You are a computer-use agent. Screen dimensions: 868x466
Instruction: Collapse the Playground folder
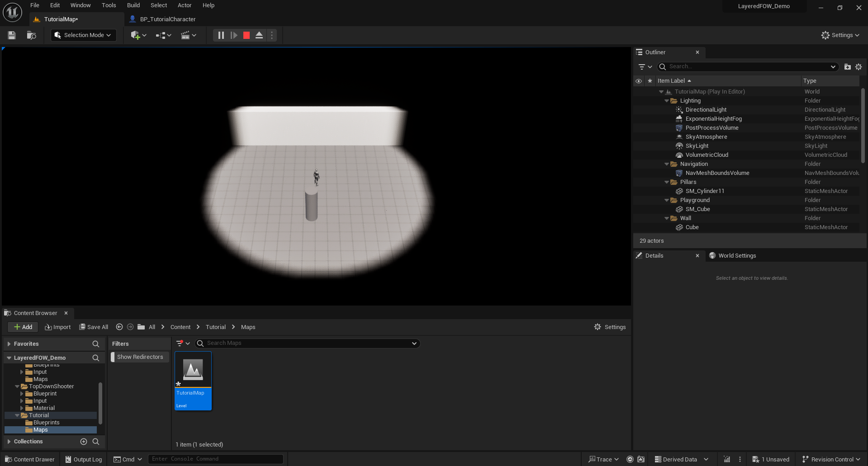click(667, 200)
